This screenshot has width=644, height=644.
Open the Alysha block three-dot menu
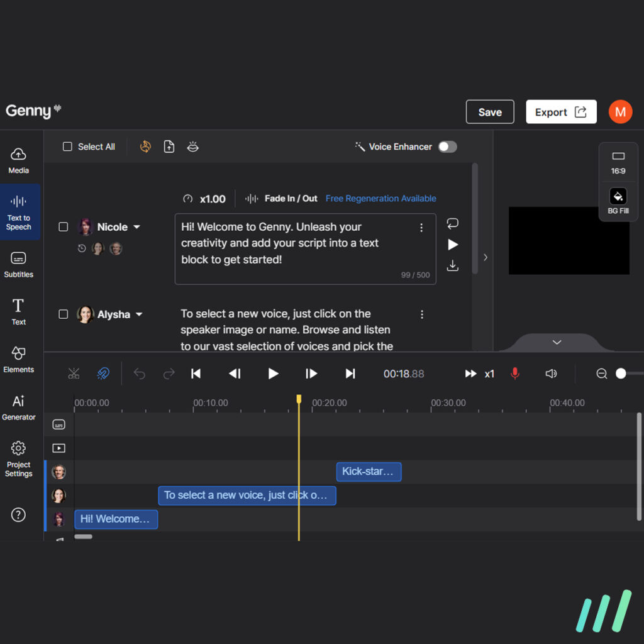422,314
